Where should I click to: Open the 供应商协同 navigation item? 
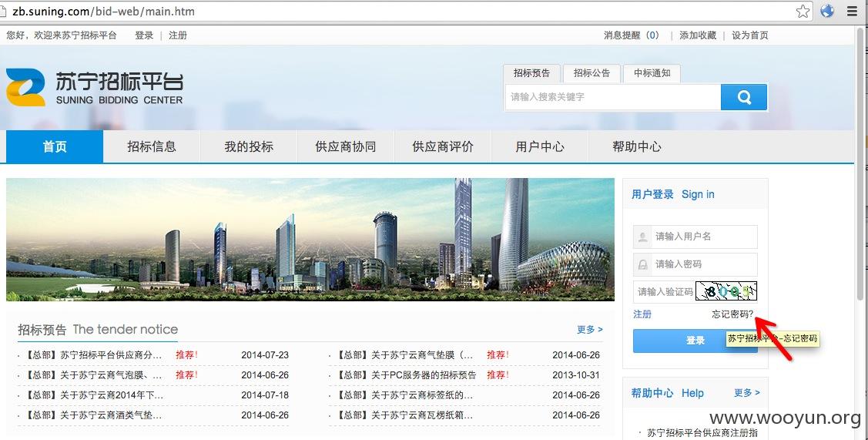point(345,146)
